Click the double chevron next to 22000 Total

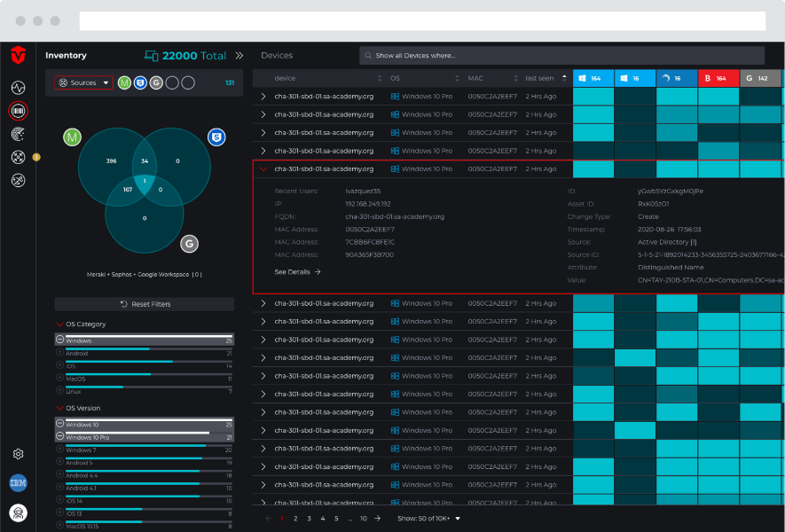pos(239,56)
